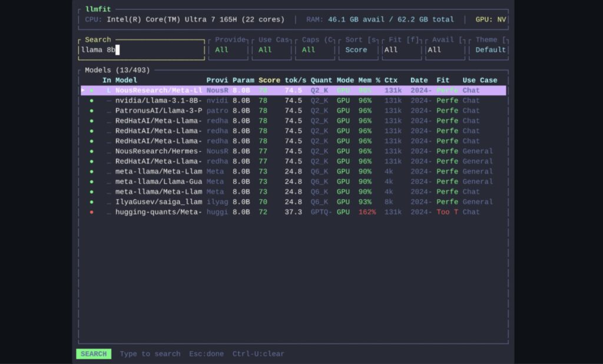Click the green dot next to PatronusAI/Llama-3-P

pyautogui.click(x=91, y=111)
